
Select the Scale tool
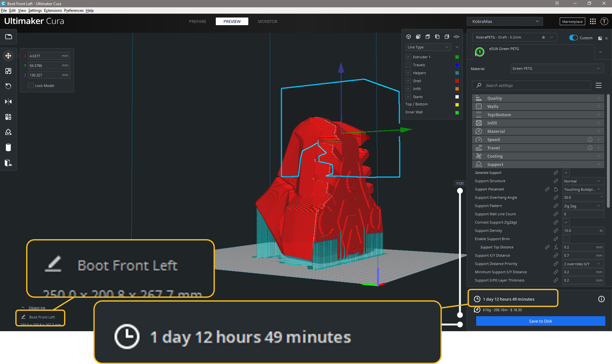coord(8,71)
